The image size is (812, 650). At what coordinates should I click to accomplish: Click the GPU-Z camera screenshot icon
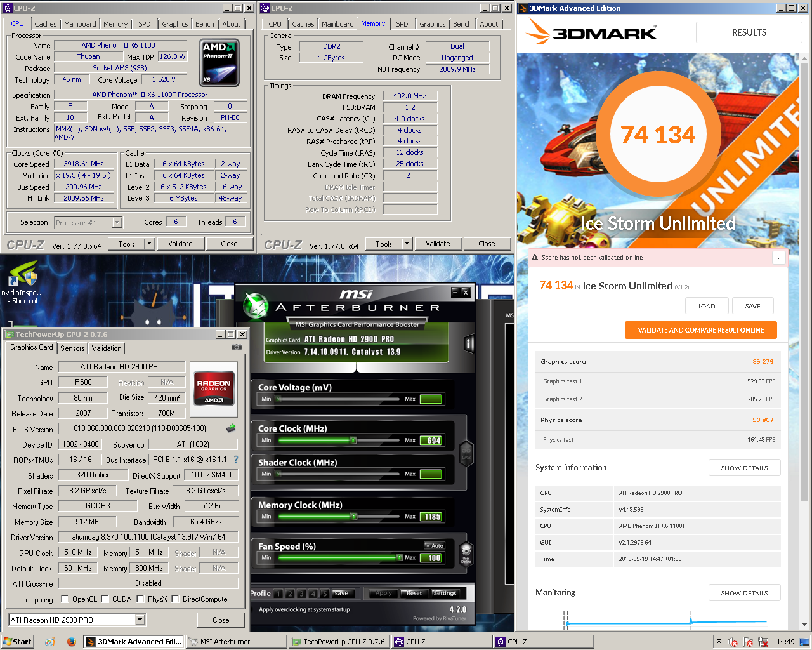(237, 347)
